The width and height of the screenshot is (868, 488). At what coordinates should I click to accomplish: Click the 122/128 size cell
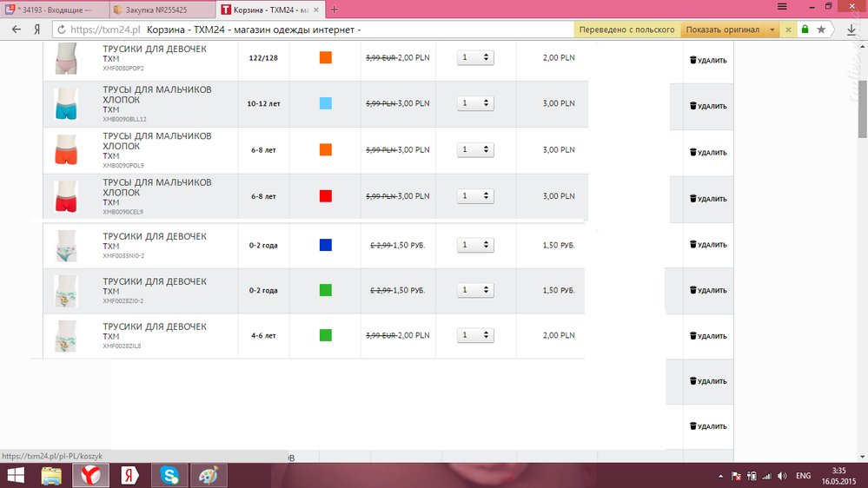[x=263, y=57]
